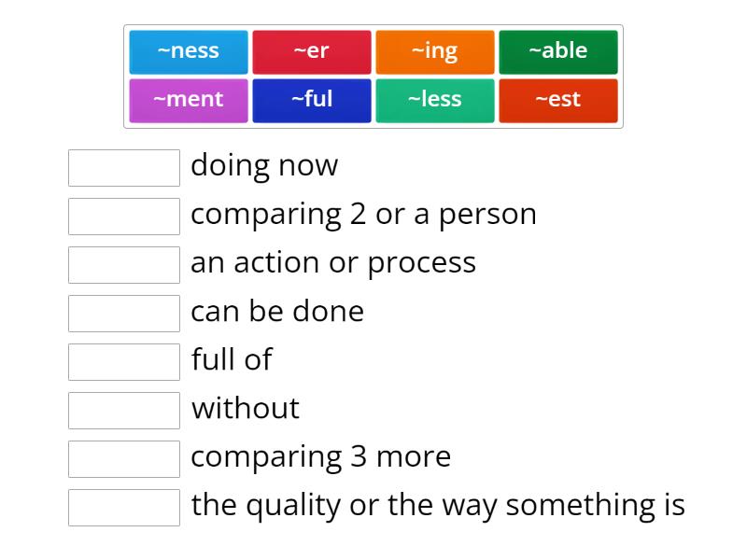Screen dimensions: 747x560
Task: Click the orange ~ing suffix tile
Action: (x=435, y=52)
